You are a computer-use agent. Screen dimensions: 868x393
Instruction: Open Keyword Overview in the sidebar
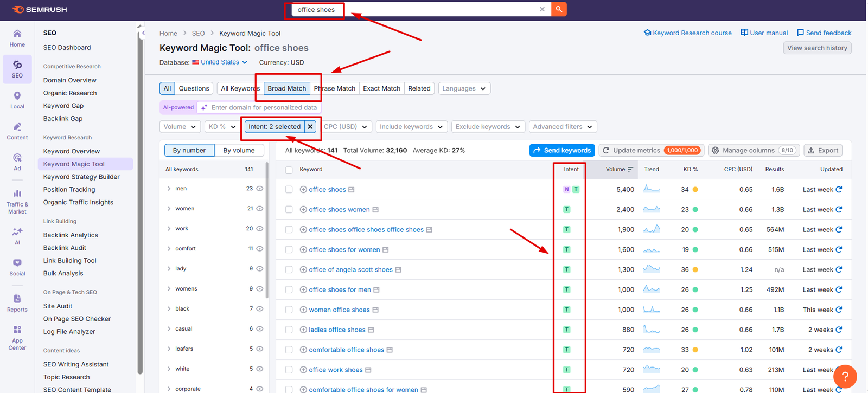tap(72, 151)
